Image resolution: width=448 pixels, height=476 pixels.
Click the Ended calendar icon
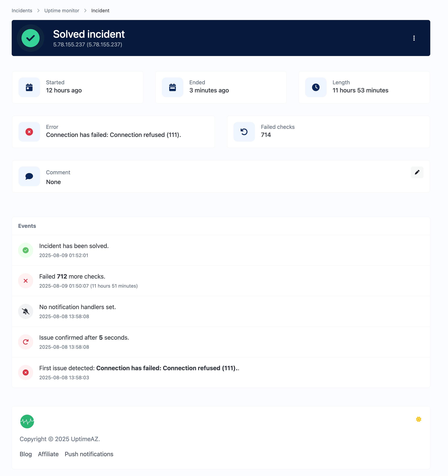coord(172,87)
